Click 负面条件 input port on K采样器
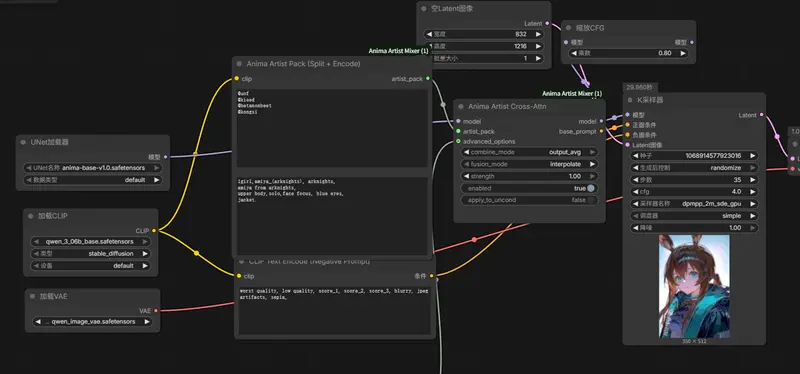800x374 pixels. pyautogui.click(x=628, y=135)
